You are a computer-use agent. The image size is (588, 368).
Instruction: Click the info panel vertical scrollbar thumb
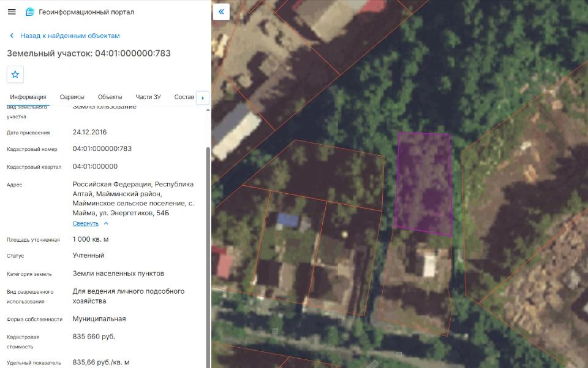pyautogui.click(x=208, y=257)
